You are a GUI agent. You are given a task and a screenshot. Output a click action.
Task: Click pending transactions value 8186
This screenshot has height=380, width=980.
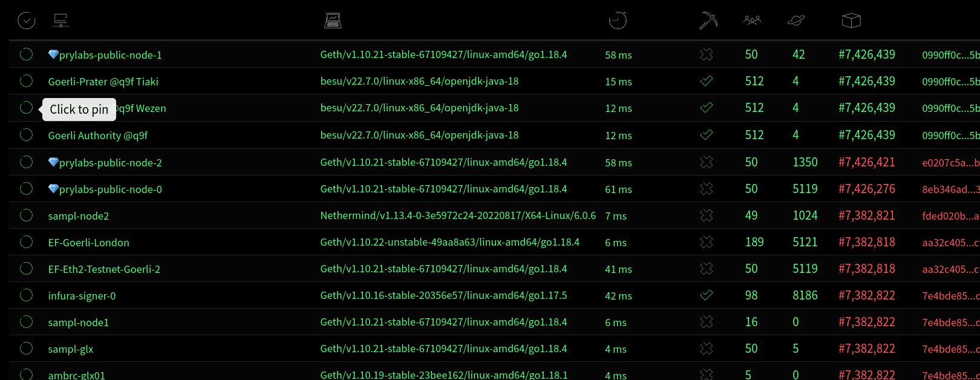[805, 295]
